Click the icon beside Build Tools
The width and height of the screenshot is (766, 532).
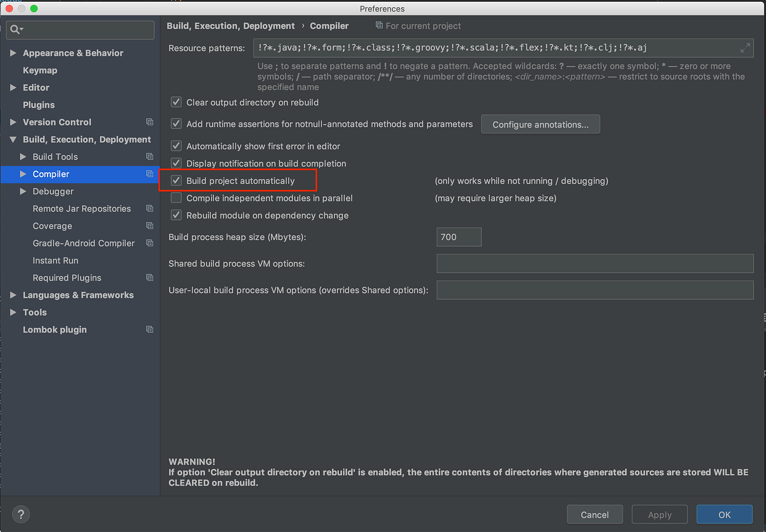(149, 157)
